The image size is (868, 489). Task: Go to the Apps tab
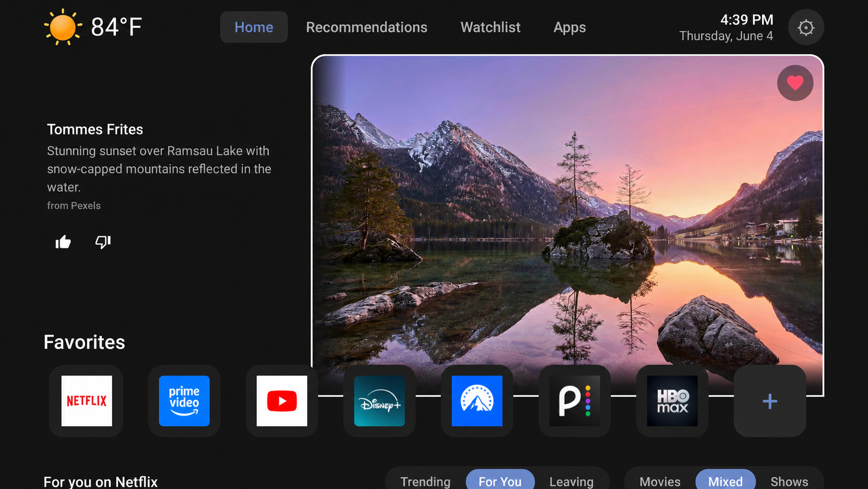[x=569, y=27]
